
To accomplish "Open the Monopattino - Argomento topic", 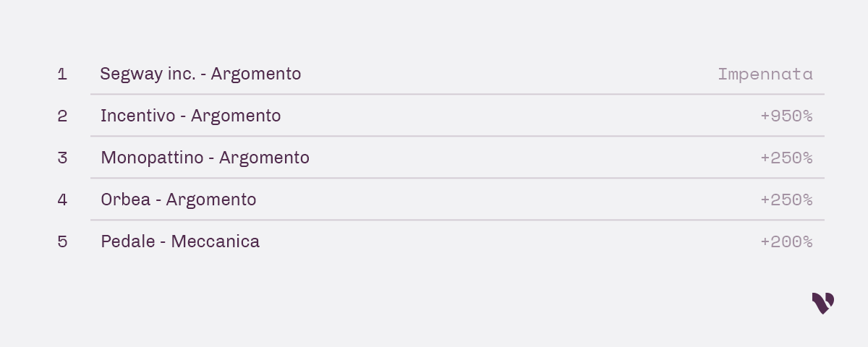I will (x=205, y=158).
